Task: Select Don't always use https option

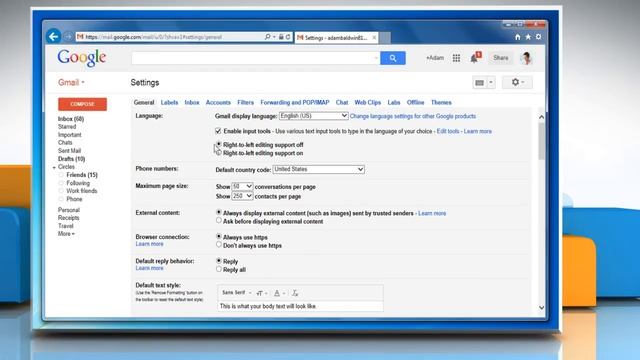Action: [x=219, y=244]
